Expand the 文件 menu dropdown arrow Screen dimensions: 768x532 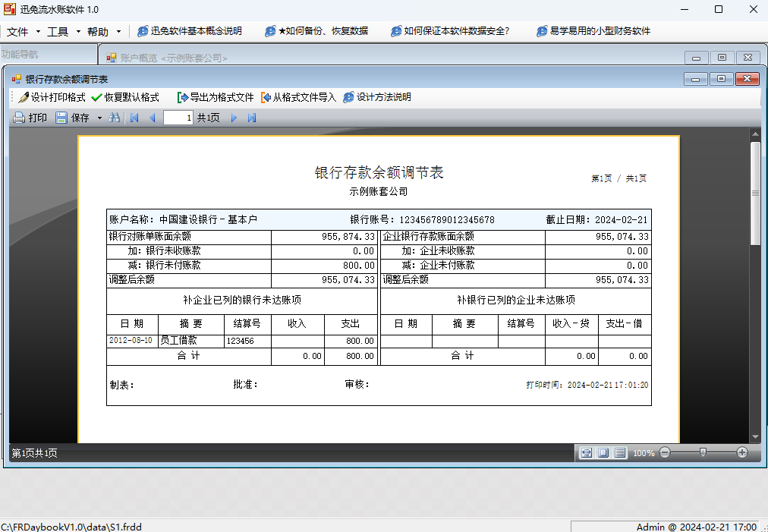coord(38,32)
